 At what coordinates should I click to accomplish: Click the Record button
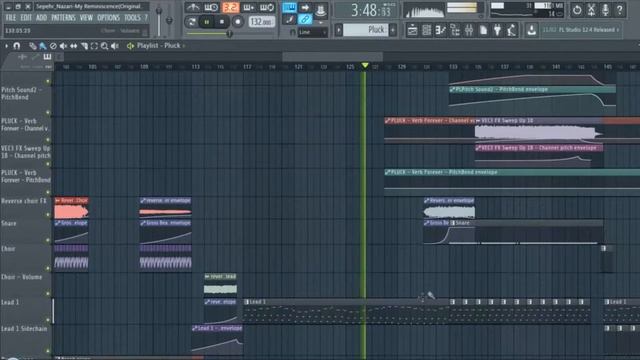(238, 22)
